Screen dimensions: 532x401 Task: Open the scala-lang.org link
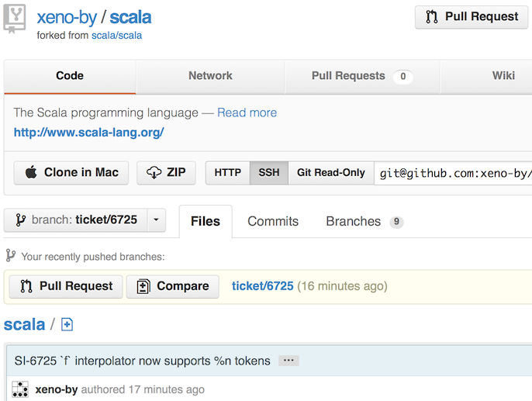point(88,133)
